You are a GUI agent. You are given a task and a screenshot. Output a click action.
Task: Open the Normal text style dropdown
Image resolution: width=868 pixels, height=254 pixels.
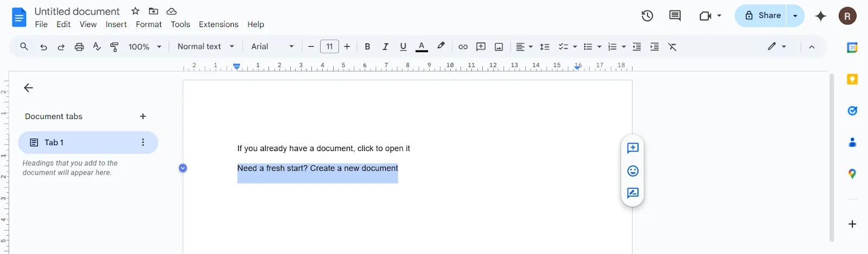click(206, 47)
